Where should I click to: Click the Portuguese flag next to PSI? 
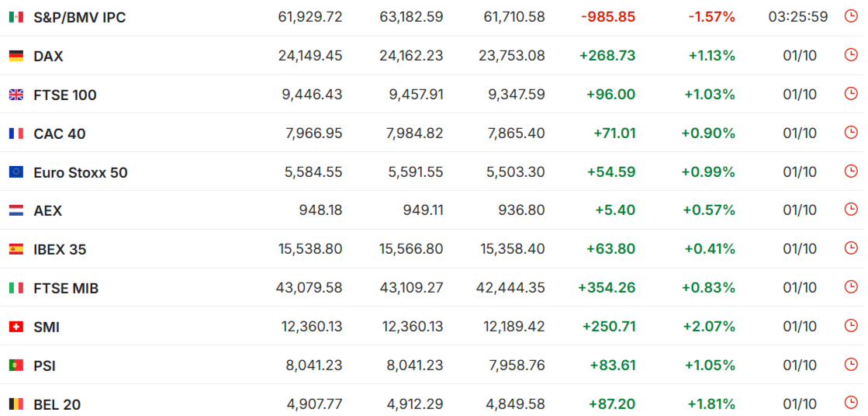16,366
